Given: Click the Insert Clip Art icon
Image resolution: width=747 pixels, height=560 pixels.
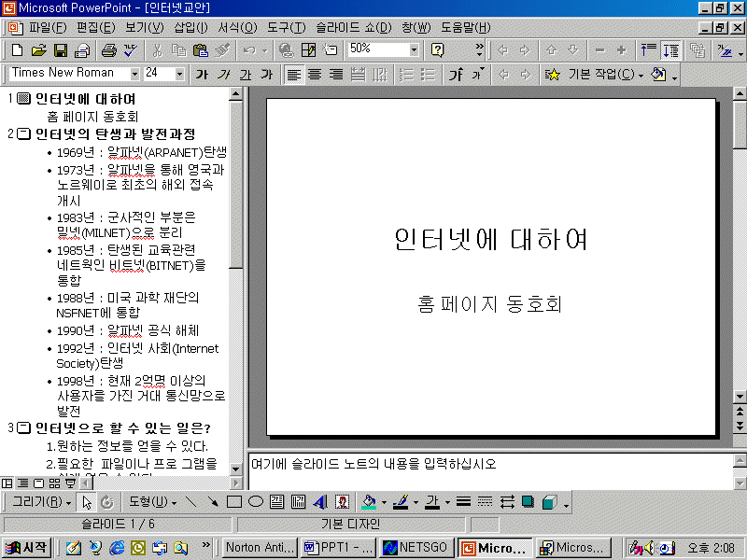Looking at the screenshot, I should tap(342, 502).
